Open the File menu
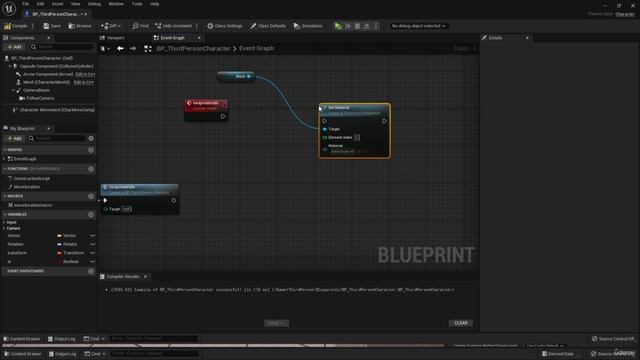Screen dimensions: 640x360 25,4
